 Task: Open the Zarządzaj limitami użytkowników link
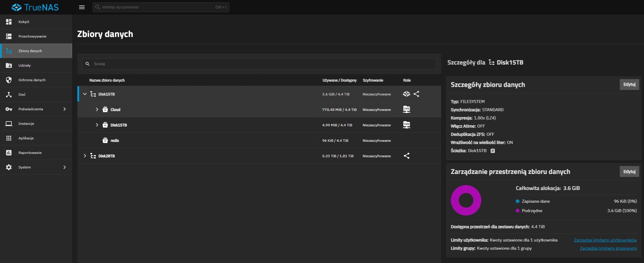pos(605,240)
